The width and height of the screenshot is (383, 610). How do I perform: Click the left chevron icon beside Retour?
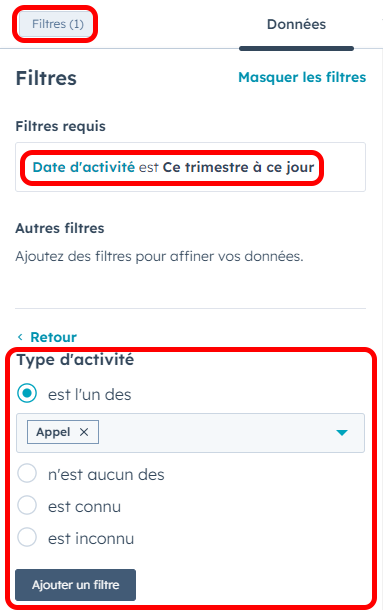(20, 337)
